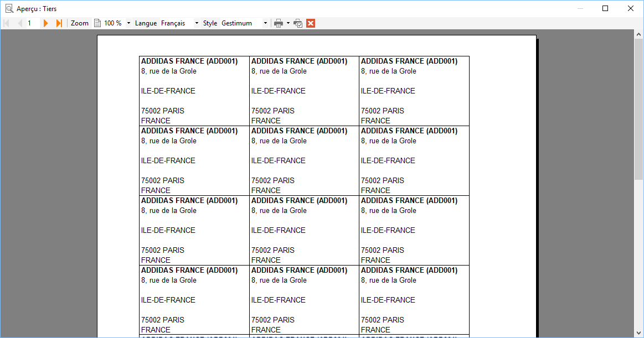This screenshot has height=338, width=644.
Task: Open the printer options arrow
Action: pyautogui.click(x=288, y=23)
